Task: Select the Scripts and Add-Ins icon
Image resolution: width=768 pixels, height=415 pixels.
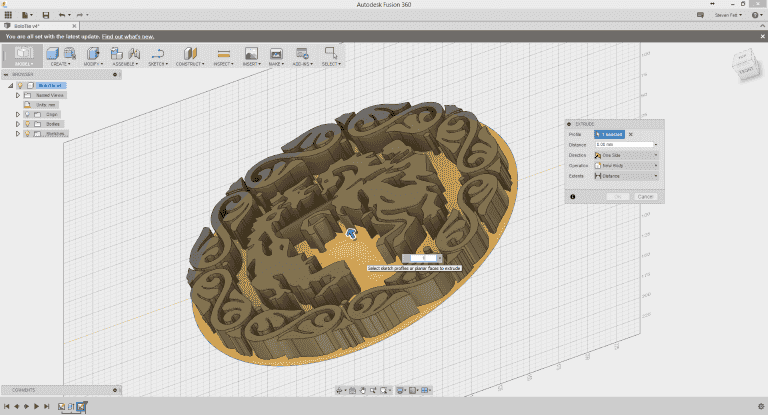Action: coord(302,53)
